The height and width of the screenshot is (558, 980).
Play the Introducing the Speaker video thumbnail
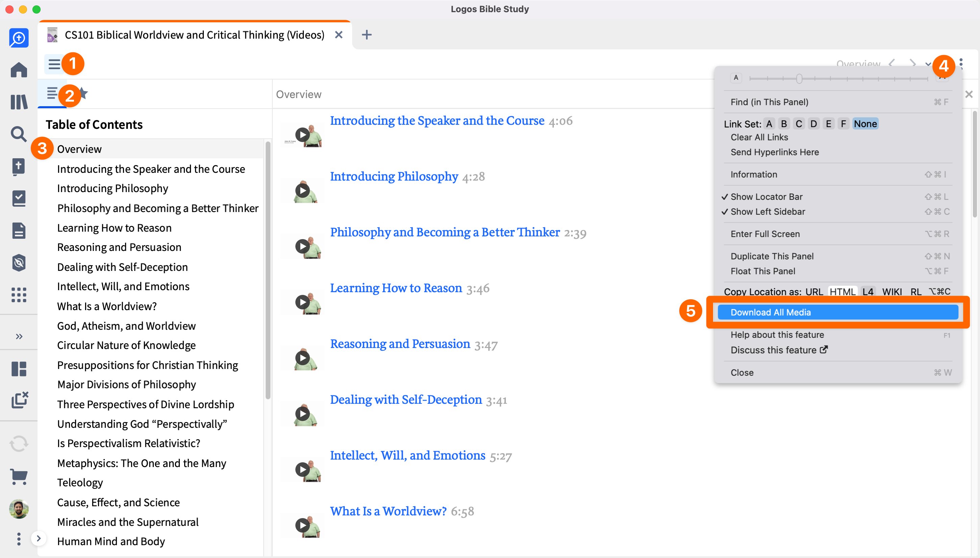[x=302, y=135]
